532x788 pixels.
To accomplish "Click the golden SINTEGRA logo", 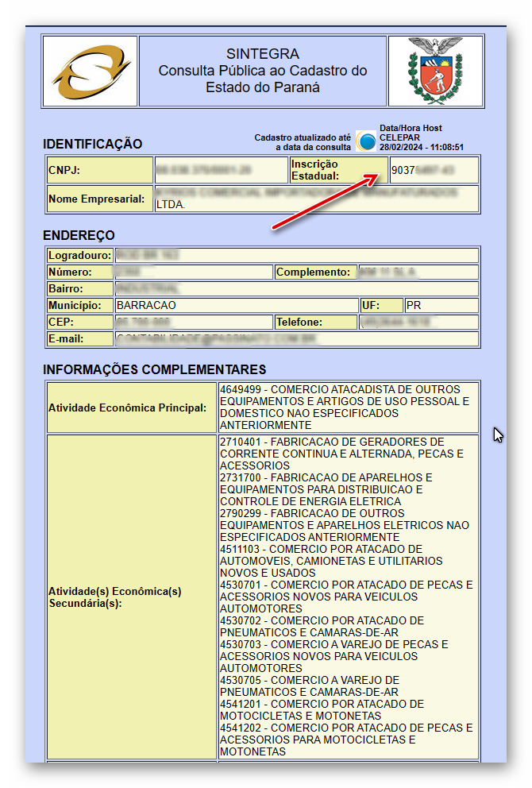I will [88, 71].
